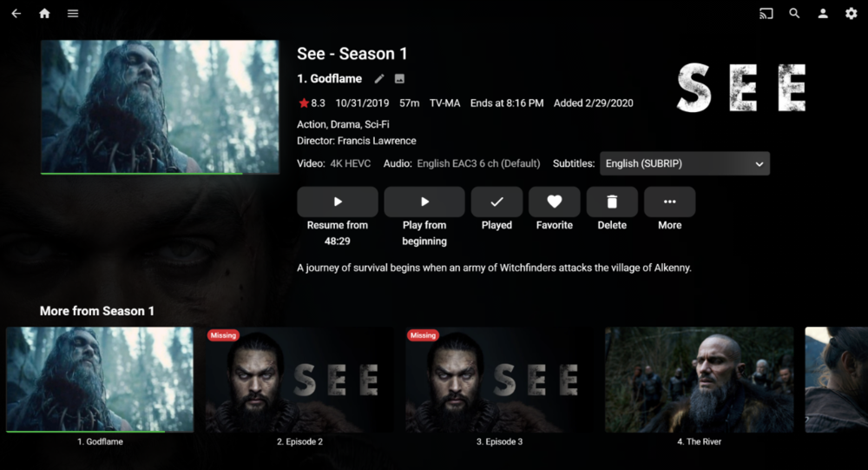The image size is (868, 470).
Task: Open settings gear icon
Action: tap(852, 13)
